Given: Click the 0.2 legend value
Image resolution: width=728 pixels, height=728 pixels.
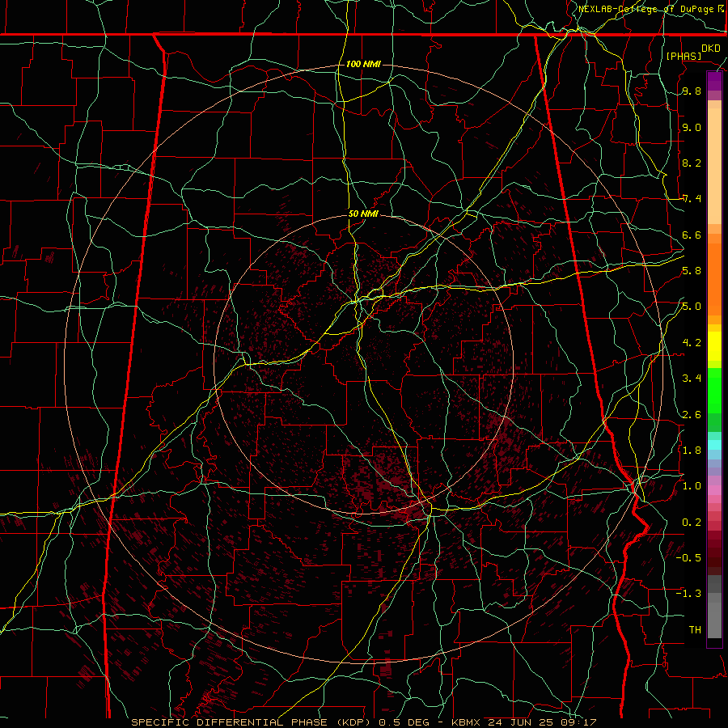Looking at the screenshot, I should pos(692,523).
